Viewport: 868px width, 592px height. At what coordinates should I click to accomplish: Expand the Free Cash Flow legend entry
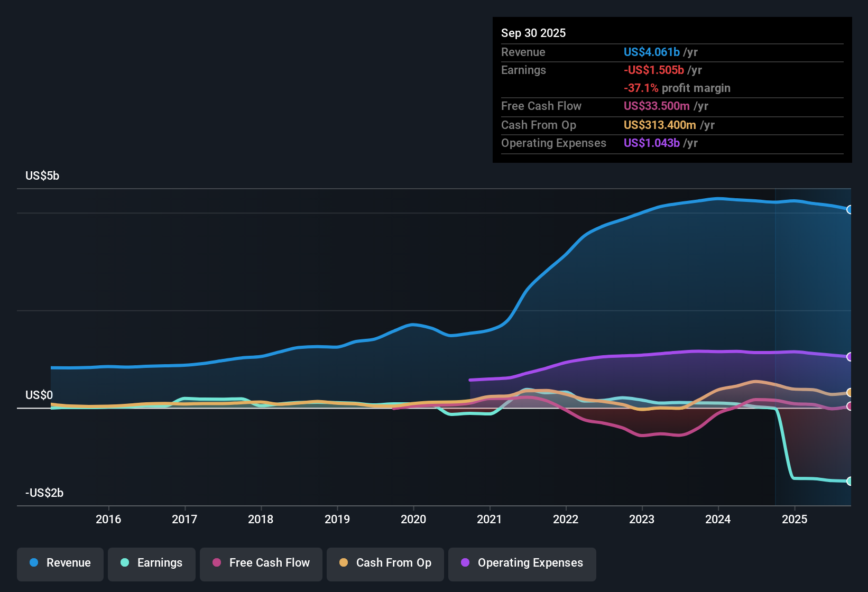point(261,563)
